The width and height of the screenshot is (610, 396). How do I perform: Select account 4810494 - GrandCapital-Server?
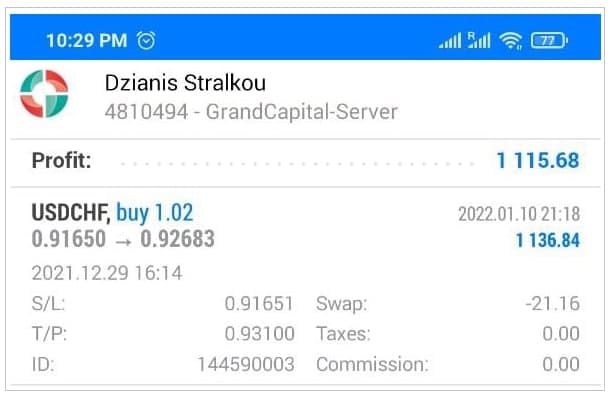coord(251,112)
